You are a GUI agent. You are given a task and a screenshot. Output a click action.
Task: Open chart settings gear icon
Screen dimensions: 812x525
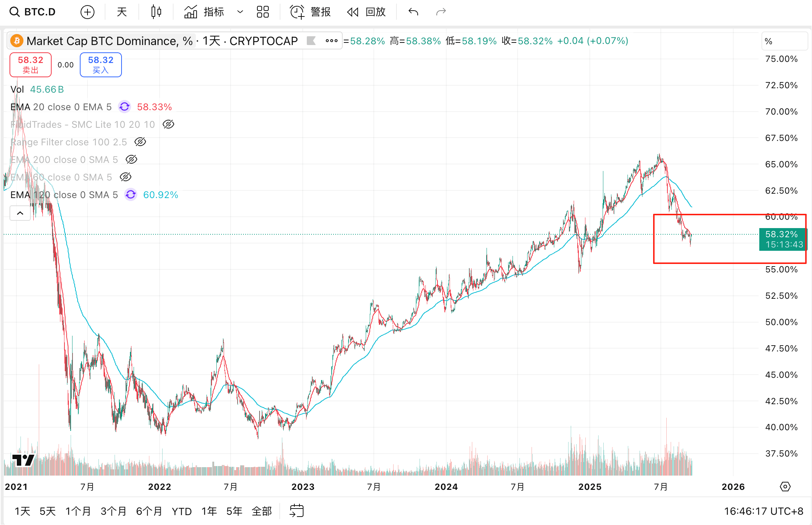785,487
